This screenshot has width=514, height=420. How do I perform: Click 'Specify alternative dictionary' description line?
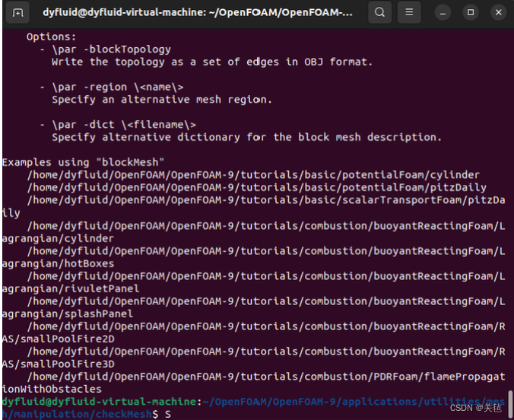click(x=247, y=138)
